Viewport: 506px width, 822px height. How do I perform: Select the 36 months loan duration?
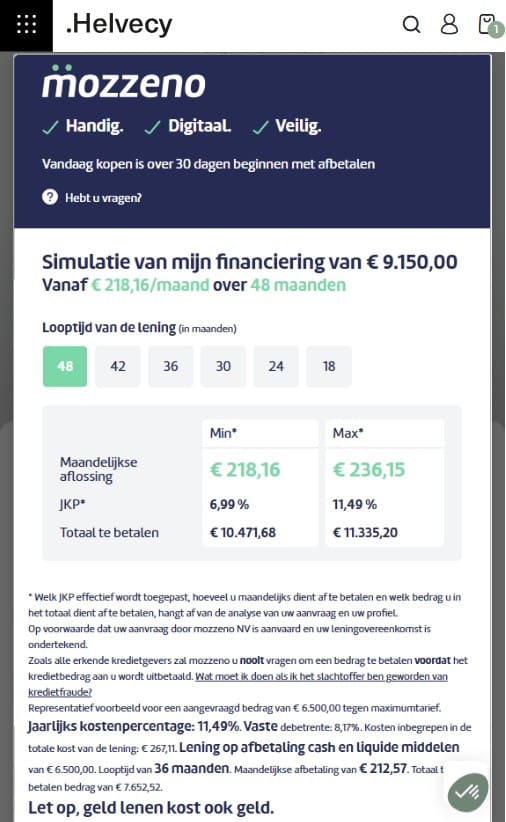[x=170, y=366]
